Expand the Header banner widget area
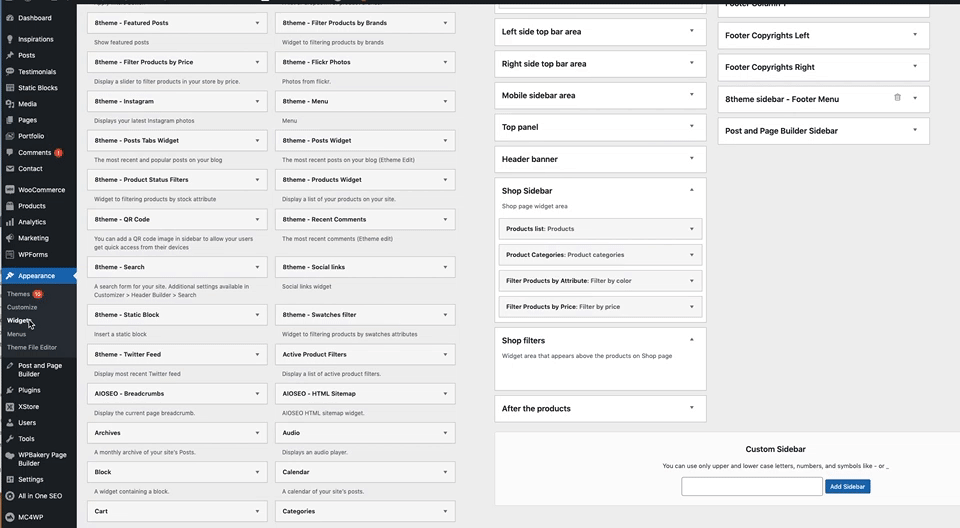 [x=692, y=158]
